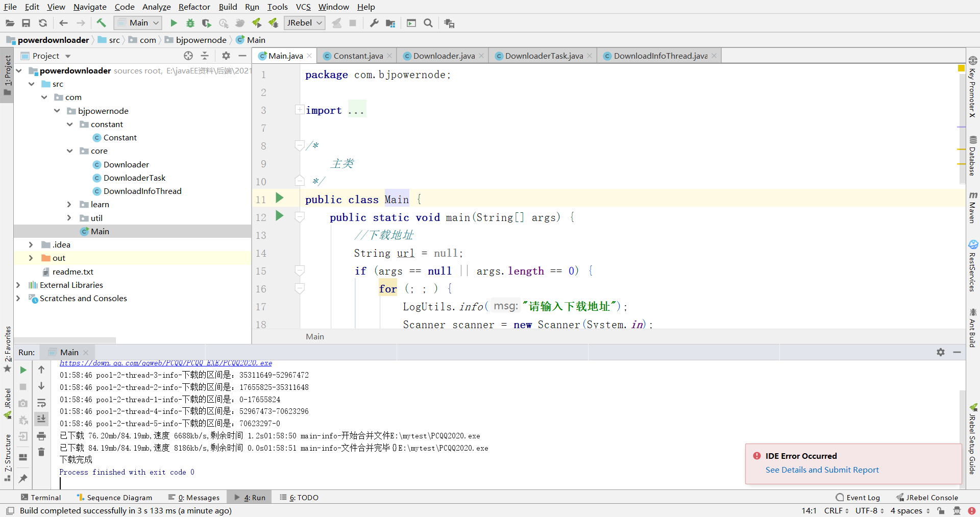980x517 pixels.
Task: Toggle the Z: Structure tool window
Action: (7, 457)
